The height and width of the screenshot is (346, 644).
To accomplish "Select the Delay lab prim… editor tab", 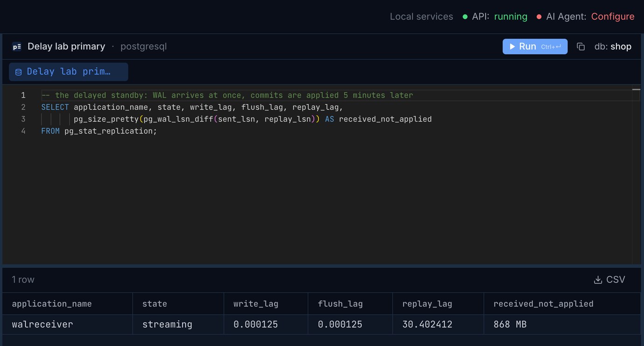I will click(x=69, y=72).
